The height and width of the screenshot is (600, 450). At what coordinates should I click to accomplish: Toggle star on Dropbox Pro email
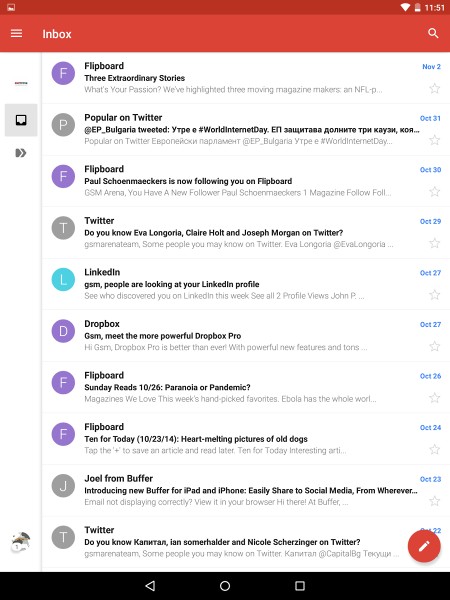point(434,346)
